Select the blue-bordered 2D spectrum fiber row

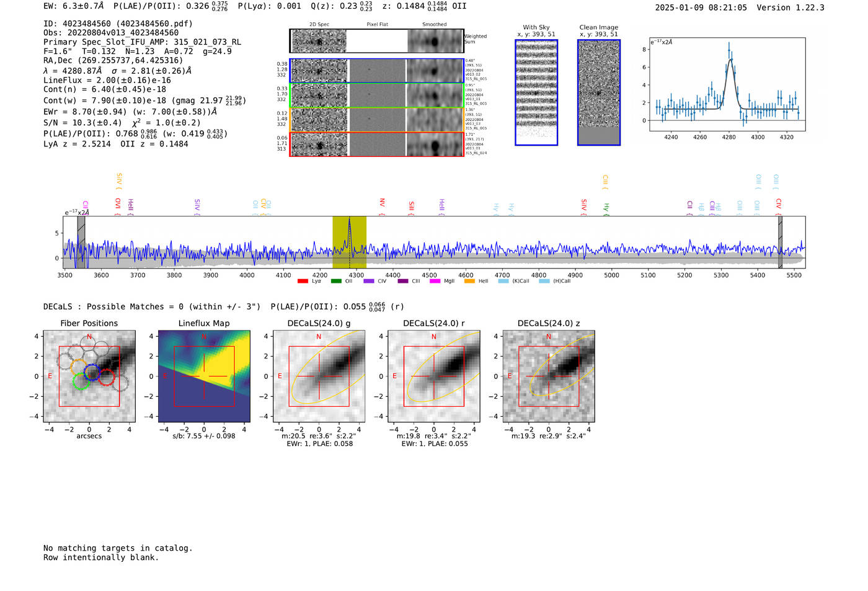[377, 71]
